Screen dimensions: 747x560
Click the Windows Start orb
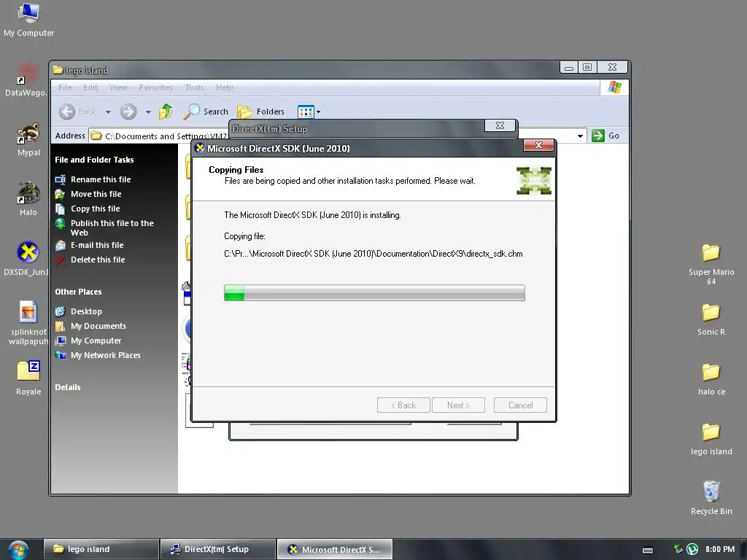coord(18,550)
